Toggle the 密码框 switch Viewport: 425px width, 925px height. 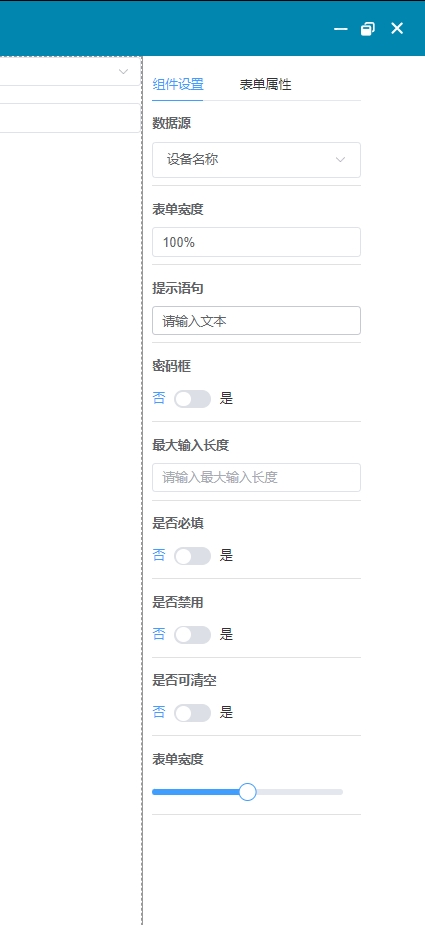coord(192,399)
